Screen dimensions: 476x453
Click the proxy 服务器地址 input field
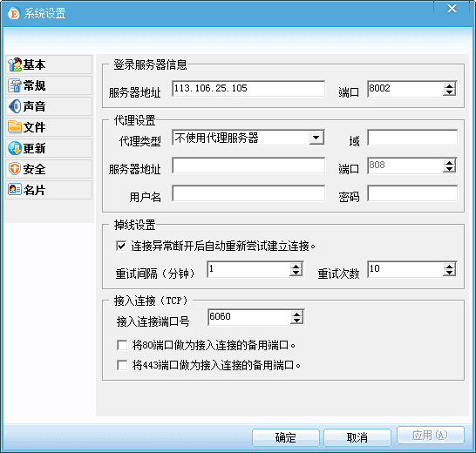point(248,166)
